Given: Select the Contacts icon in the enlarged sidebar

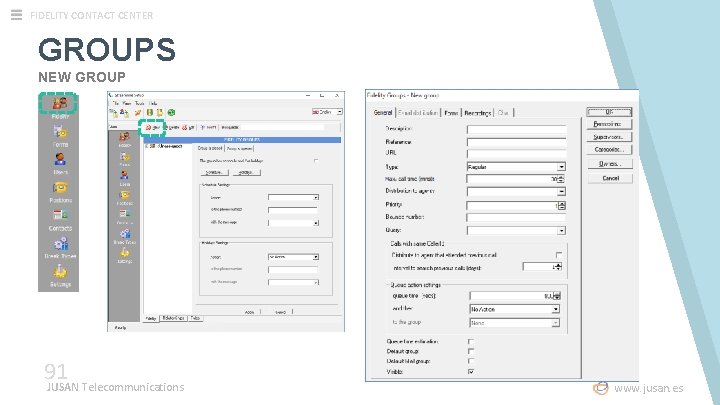Looking at the screenshot, I should [x=60, y=215].
